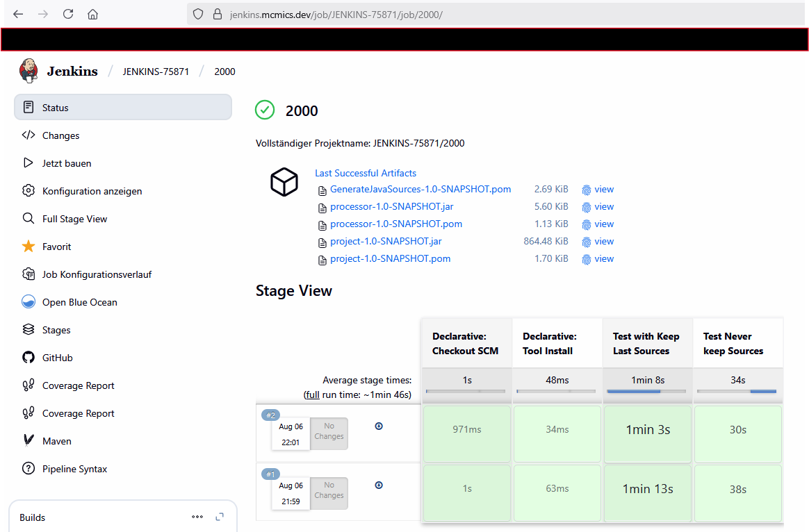Image resolution: width=809 pixels, height=532 pixels.
Task: Click the Jetzt bauen play icon
Action: point(28,163)
